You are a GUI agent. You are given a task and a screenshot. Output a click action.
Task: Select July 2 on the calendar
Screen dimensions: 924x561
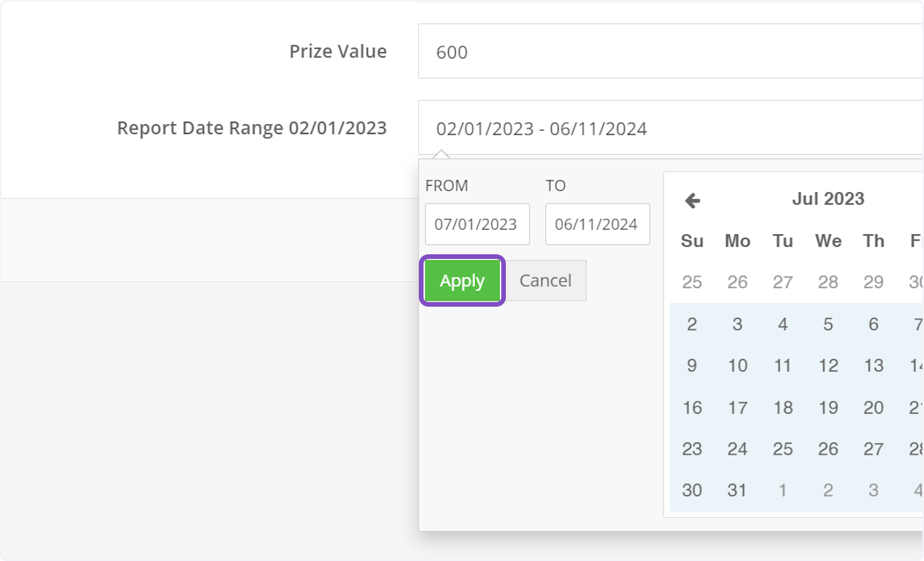(x=691, y=324)
